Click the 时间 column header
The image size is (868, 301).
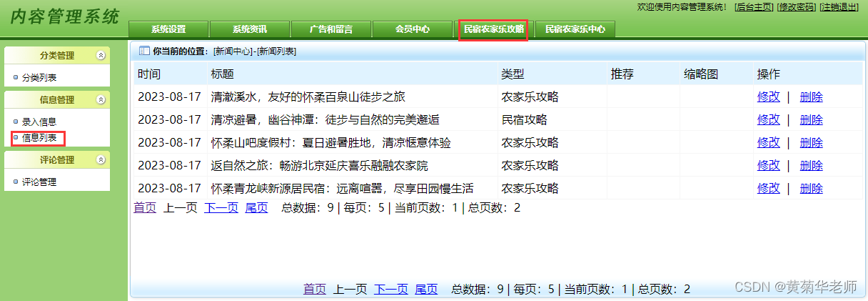149,74
